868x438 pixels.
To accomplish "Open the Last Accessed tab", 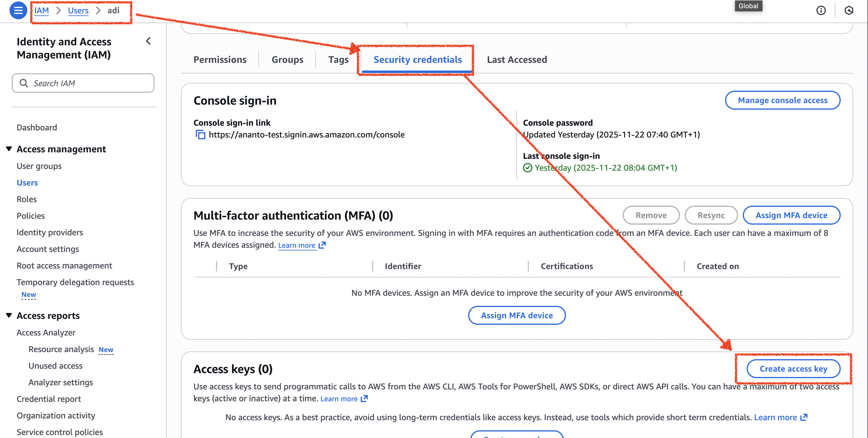I will (x=516, y=60).
